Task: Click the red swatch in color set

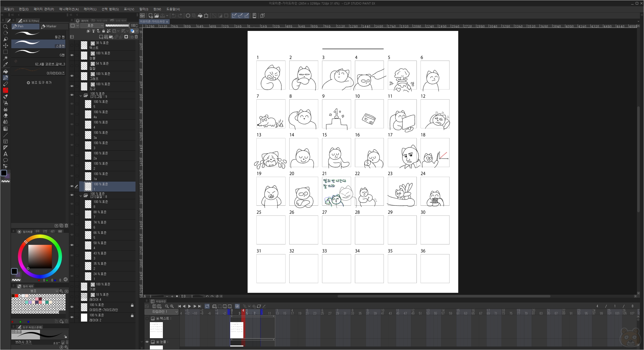Action: coord(16,296)
